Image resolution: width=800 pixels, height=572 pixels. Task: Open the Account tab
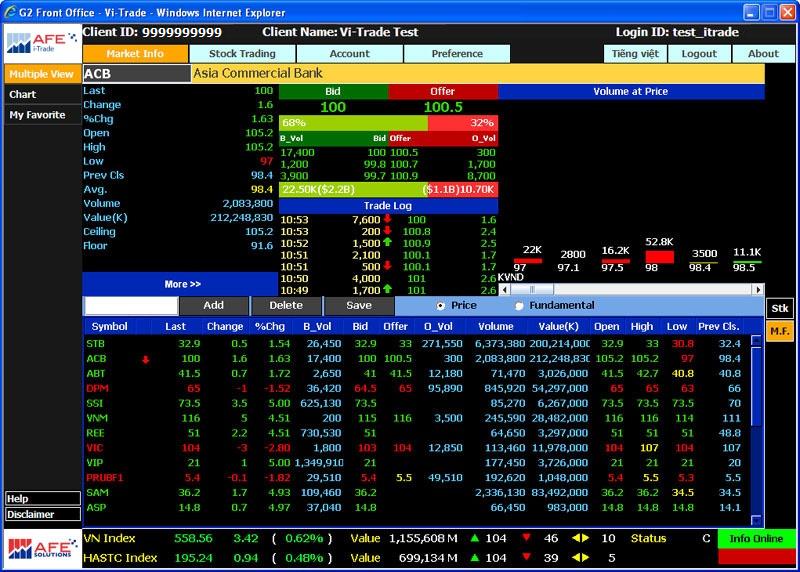point(349,54)
